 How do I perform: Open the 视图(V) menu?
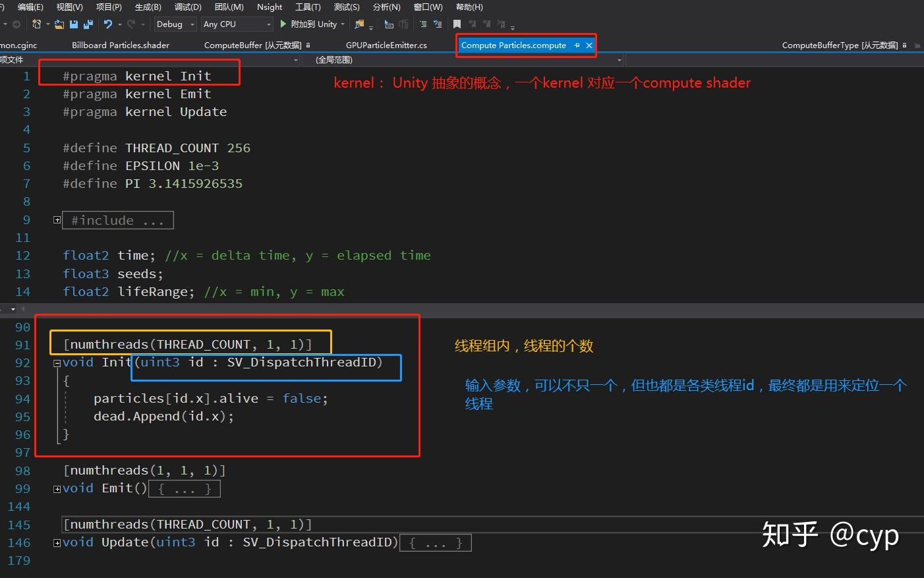click(70, 7)
